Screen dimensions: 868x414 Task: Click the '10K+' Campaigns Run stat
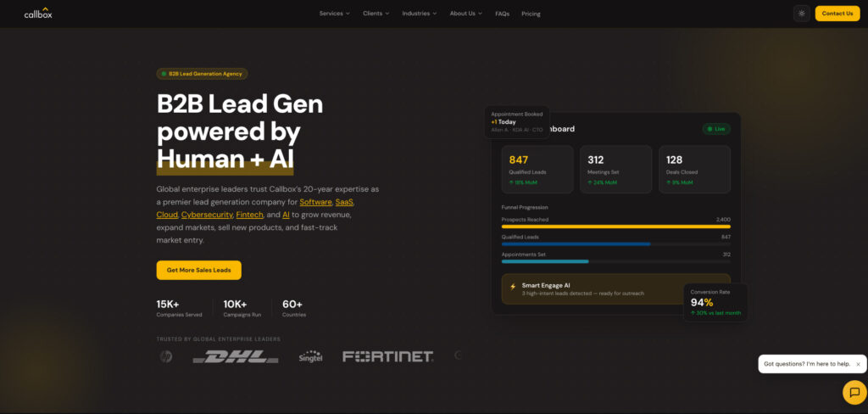click(x=242, y=308)
